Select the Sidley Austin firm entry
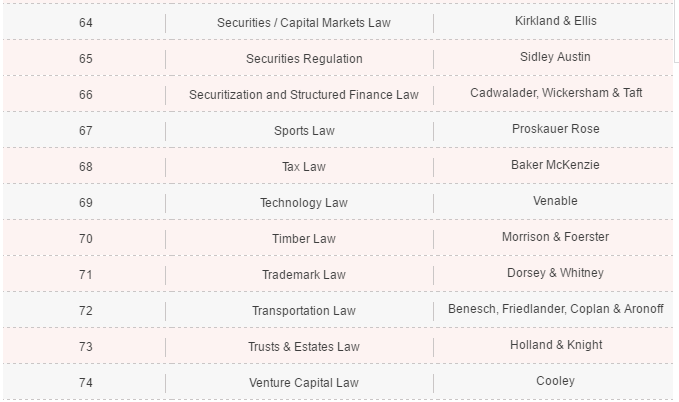 [x=555, y=57]
